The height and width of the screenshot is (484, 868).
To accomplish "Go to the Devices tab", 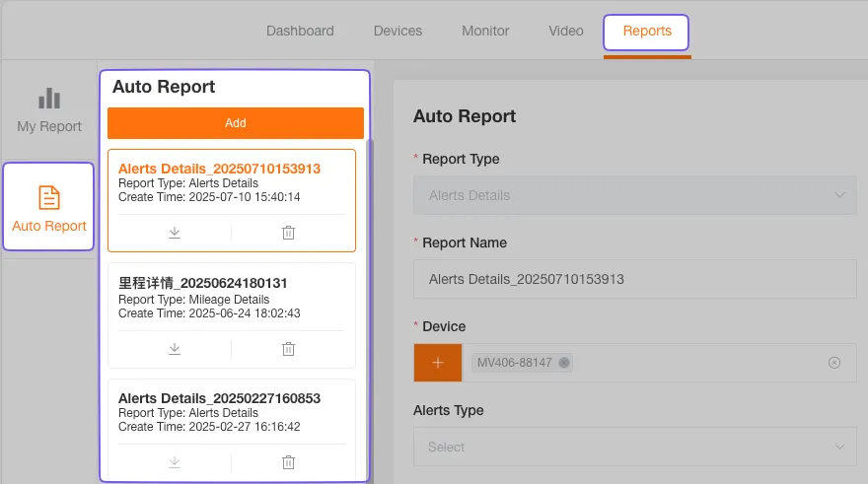I will click(x=398, y=31).
